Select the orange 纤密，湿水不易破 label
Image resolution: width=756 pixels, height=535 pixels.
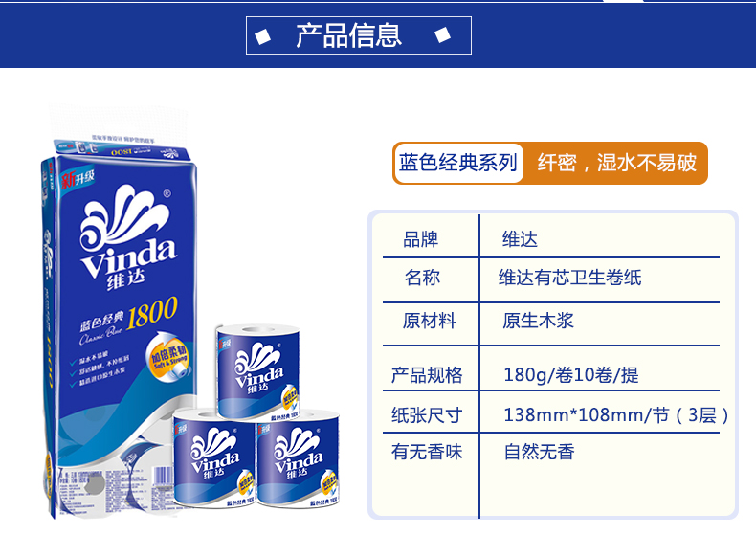(x=616, y=163)
